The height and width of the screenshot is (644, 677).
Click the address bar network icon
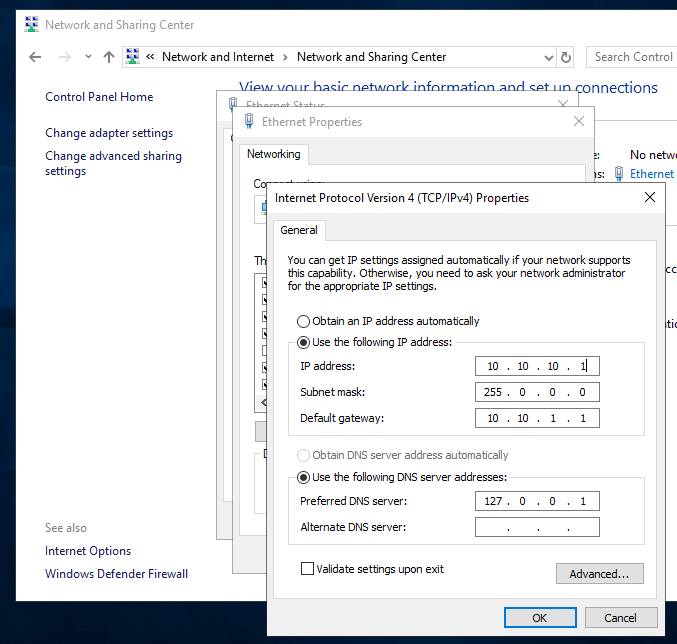[133, 57]
